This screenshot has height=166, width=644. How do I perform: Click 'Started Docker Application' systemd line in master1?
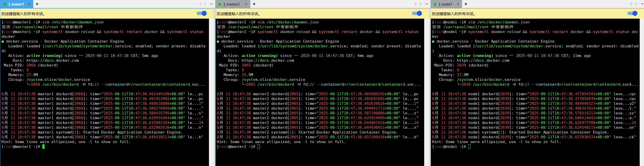point(92,132)
